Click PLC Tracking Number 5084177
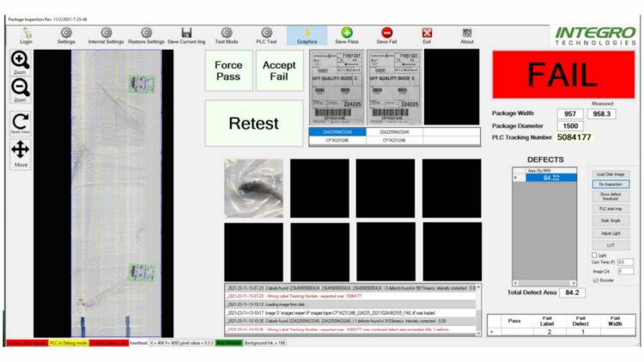Viewport: 644px width, 362px height. click(574, 137)
